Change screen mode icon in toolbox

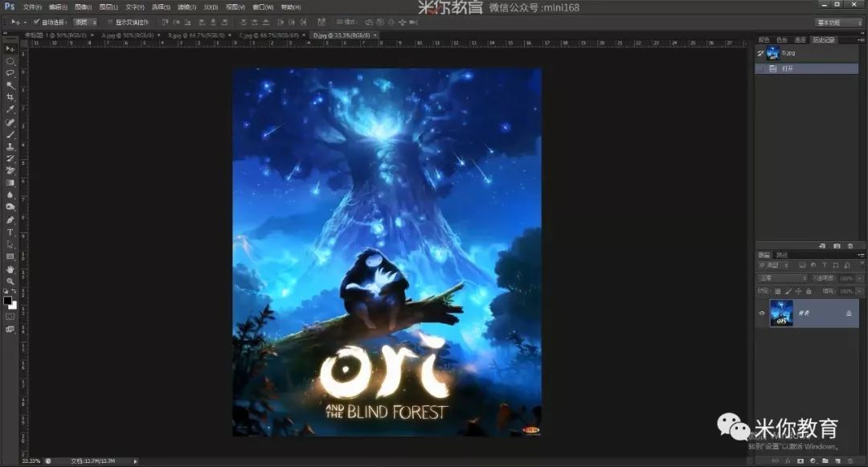tap(10, 330)
